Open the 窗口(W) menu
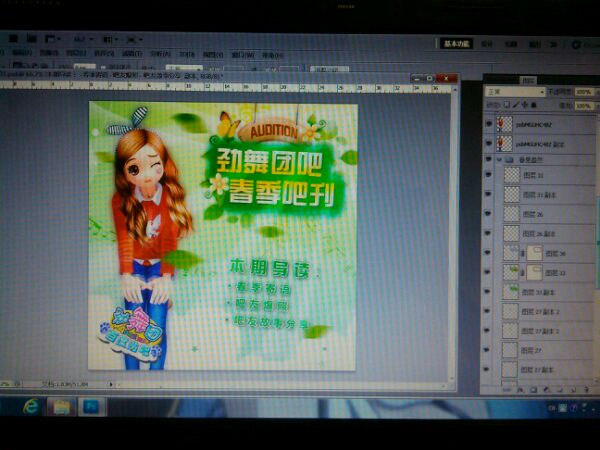This screenshot has width=600, height=450. (x=243, y=55)
